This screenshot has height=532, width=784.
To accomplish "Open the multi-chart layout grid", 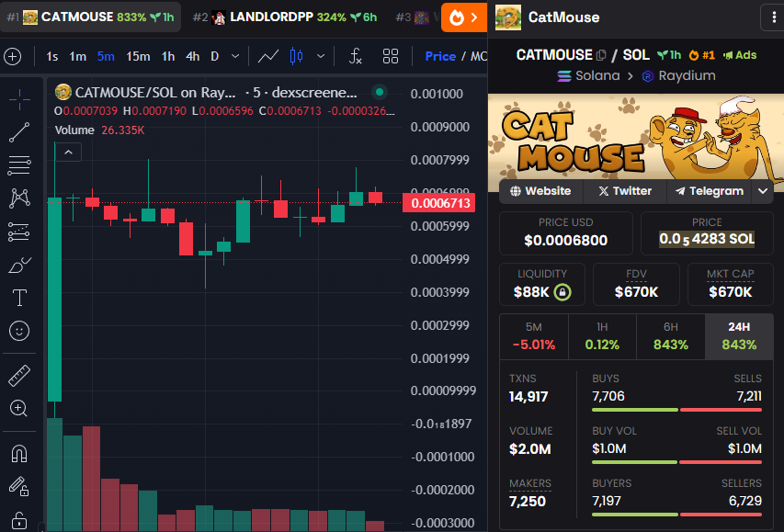I will click(x=391, y=56).
